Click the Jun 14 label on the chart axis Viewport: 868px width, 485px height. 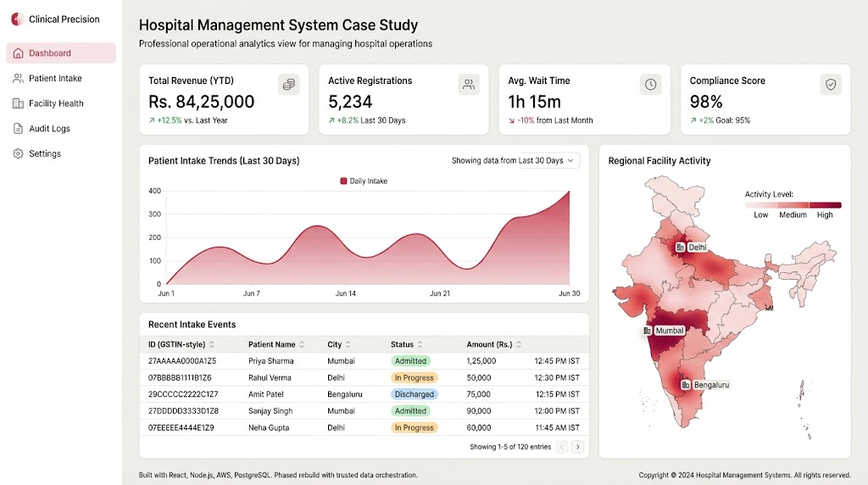point(346,293)
